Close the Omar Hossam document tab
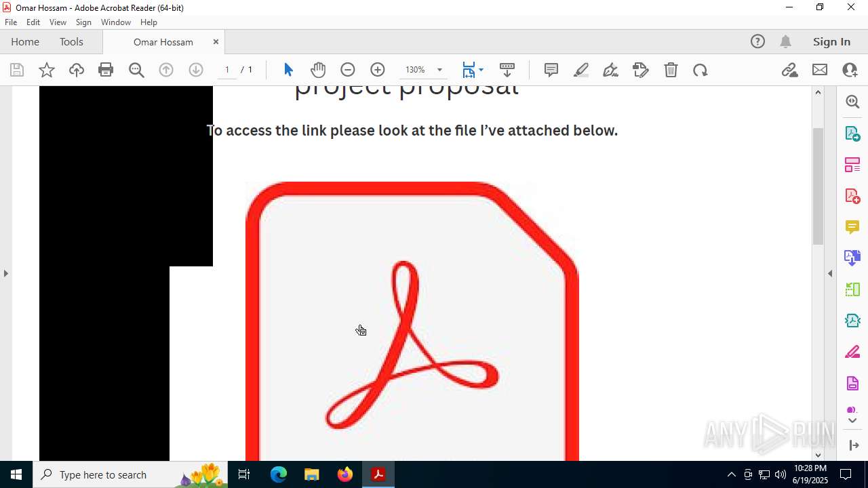The width and height of the screenshot is (868, 488). 216,42
